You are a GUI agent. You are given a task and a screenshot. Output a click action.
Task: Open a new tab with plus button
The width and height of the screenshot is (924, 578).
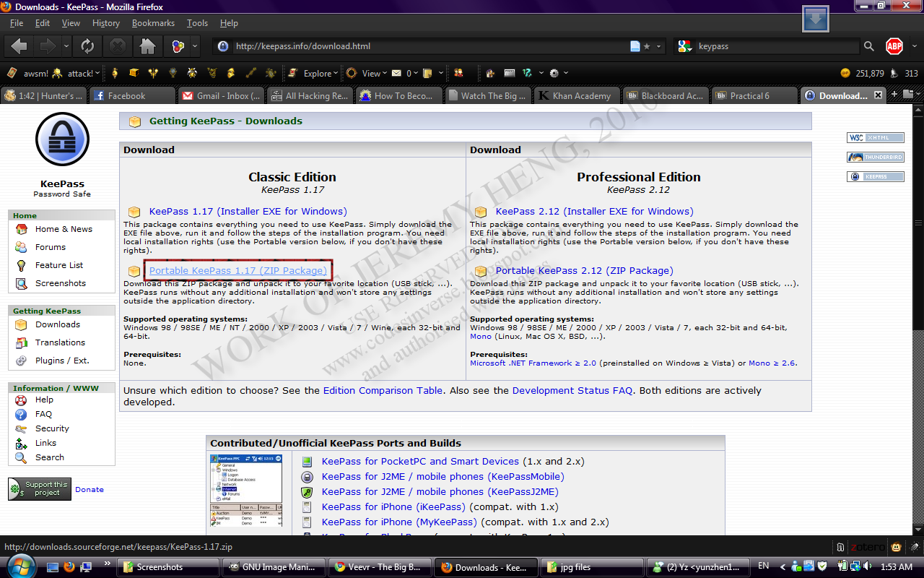[x=895, y=95]
